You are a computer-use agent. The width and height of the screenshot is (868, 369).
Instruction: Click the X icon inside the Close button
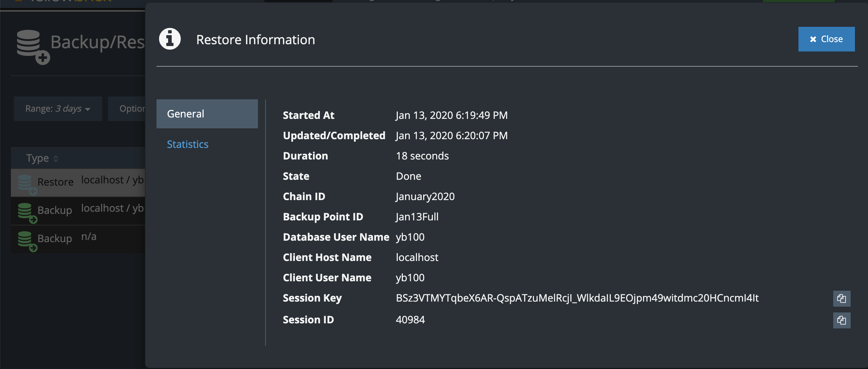813,39
